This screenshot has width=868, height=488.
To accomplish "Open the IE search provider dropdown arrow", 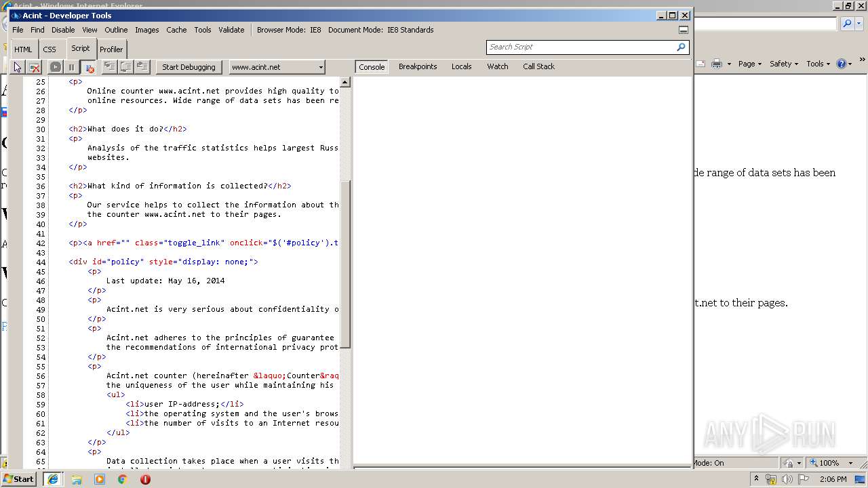I will click(859, 24).
